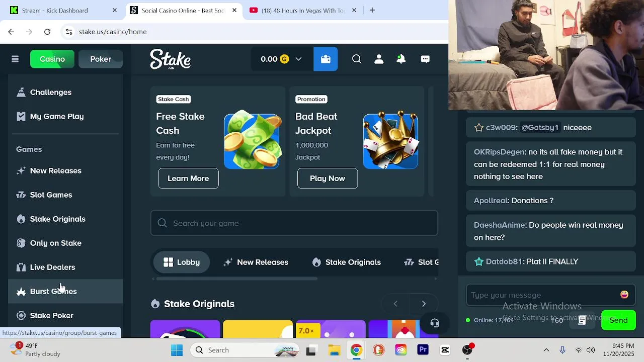Open the chat rules document icon

tap(582, 320)
